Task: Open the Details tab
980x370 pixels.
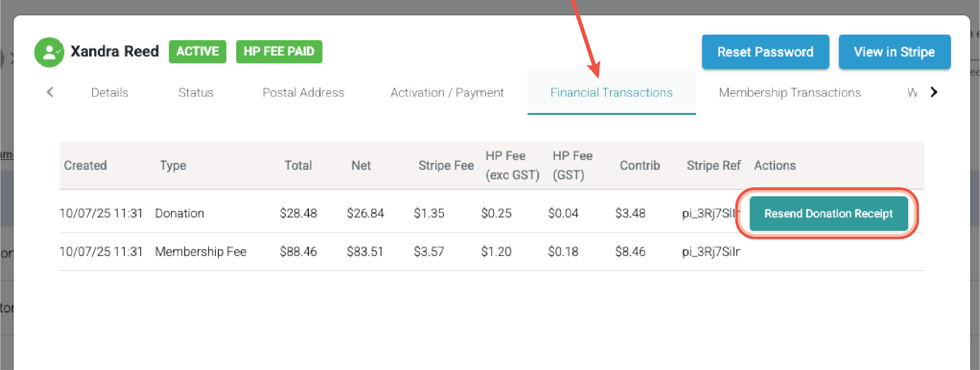Action: coord(109,92)
